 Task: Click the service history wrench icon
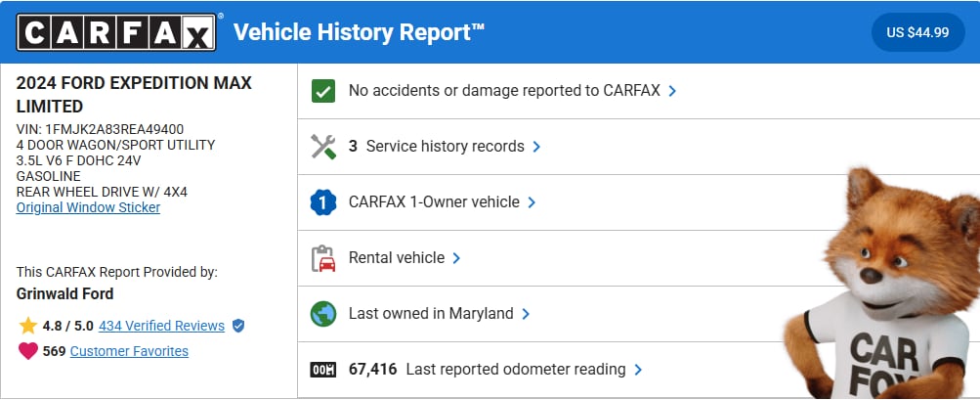pyautogui.click(x=323, y=147)
